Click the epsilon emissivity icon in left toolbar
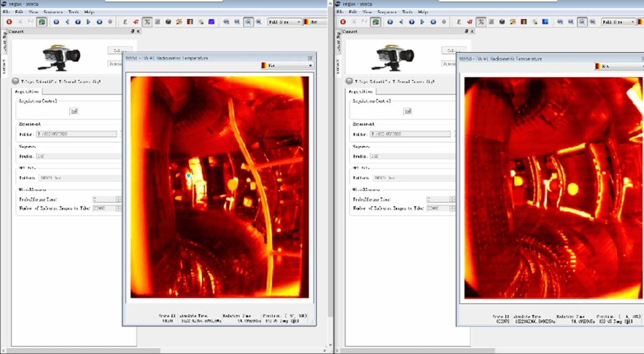The height and width of the screenshot is (354, 644). pyautogui.click(x=125, y=22)
